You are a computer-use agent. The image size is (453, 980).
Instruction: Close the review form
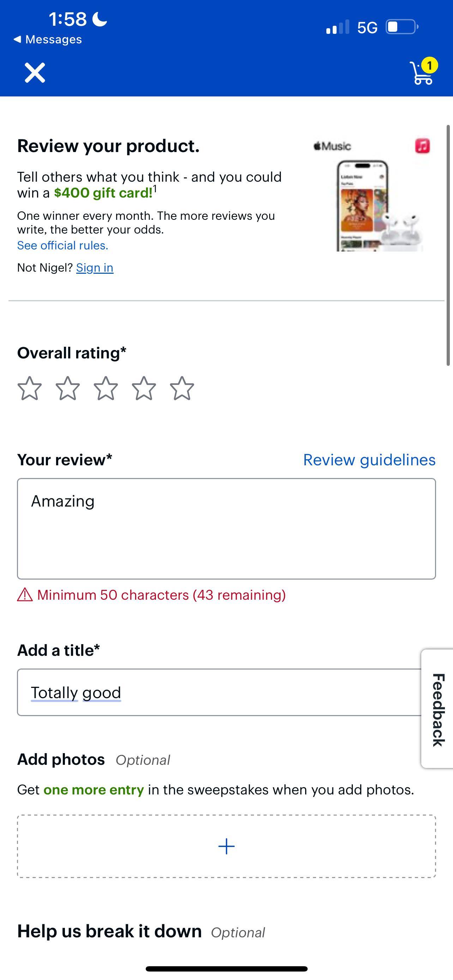(34, 72)
